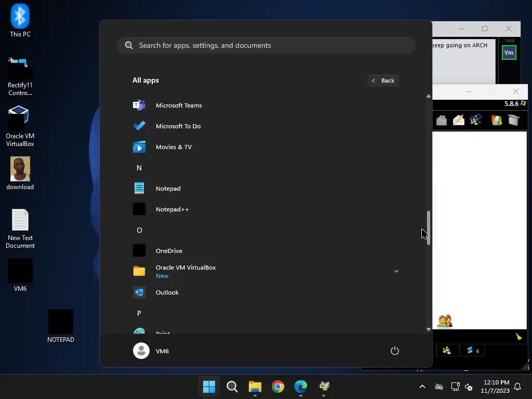Image resolution: width=532 pixels, height=399 pixels.
Task: Launch Microsoft To Do app
Action: pyautogui.click(x=265, y=126)
